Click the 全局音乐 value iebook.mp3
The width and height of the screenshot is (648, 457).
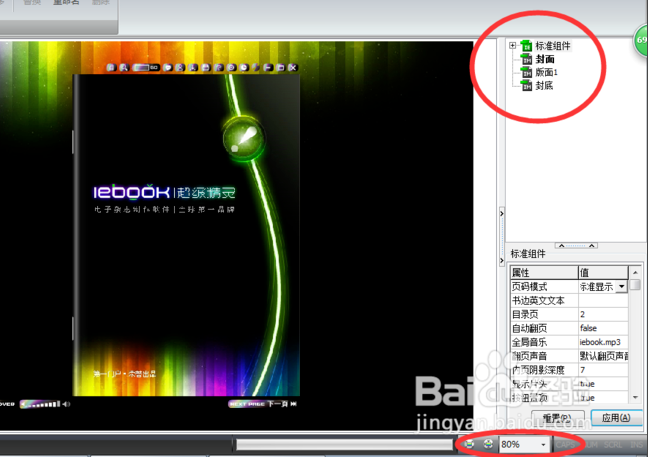coord(603,342)
